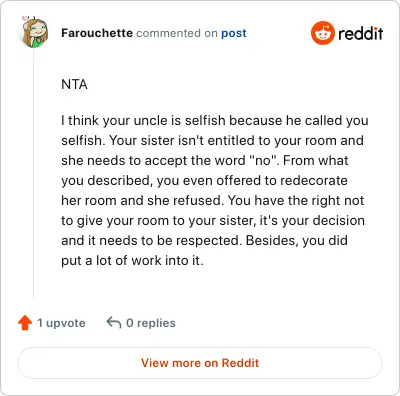Click the "0 replies" count label
This screenshot has height=396, width=400.
(151, 323)
